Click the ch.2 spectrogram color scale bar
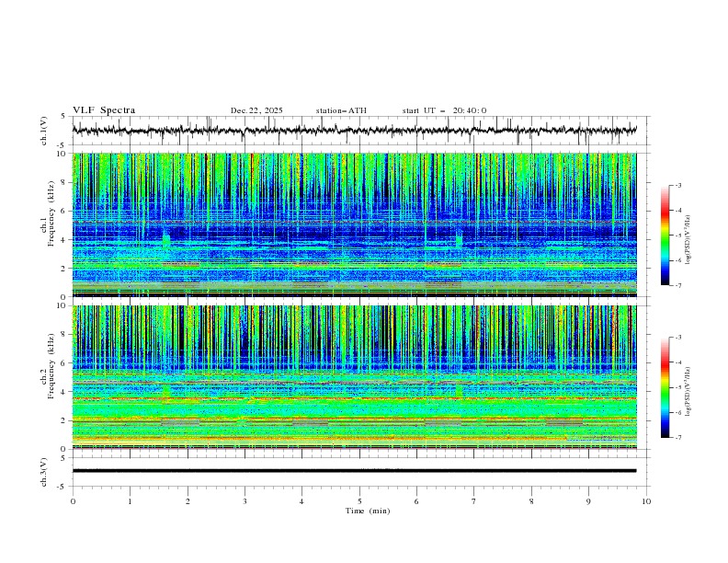The image size is (728, 563). [665, 387]
